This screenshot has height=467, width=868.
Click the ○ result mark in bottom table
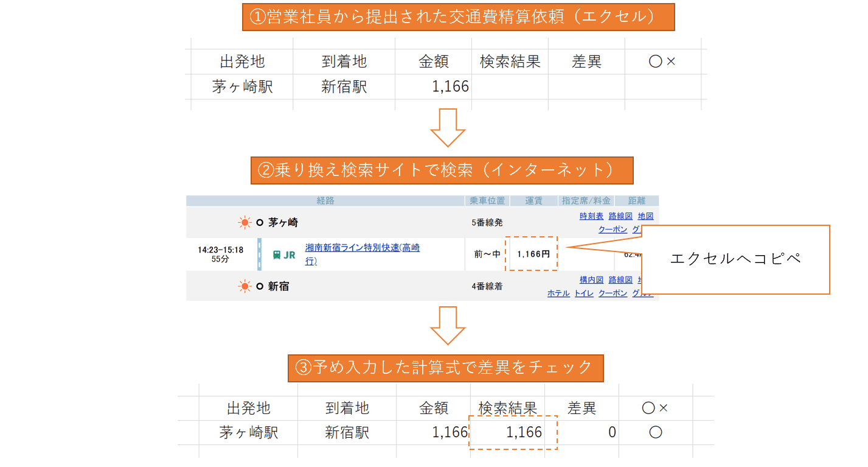(655, 432)
